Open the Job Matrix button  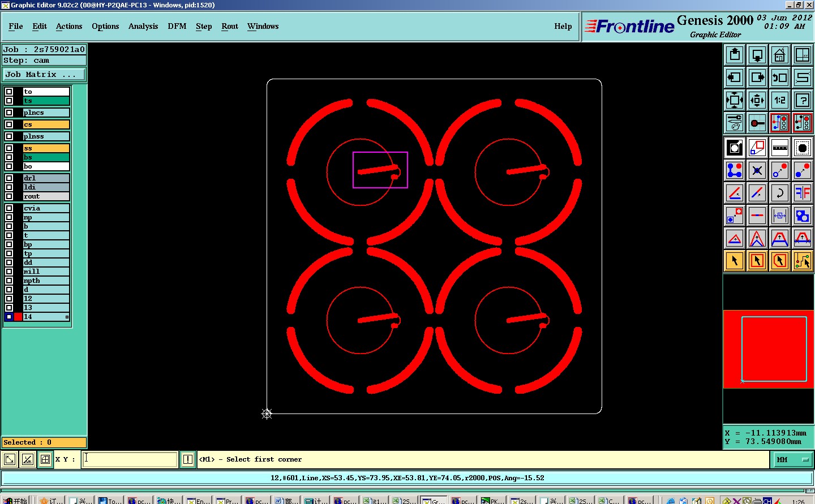pos(44,74)
